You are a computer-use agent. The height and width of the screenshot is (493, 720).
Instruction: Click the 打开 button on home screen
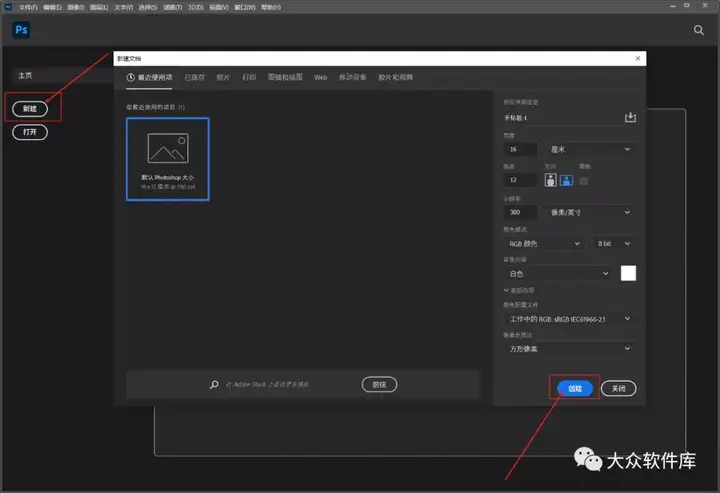click(x=30, y=132)
